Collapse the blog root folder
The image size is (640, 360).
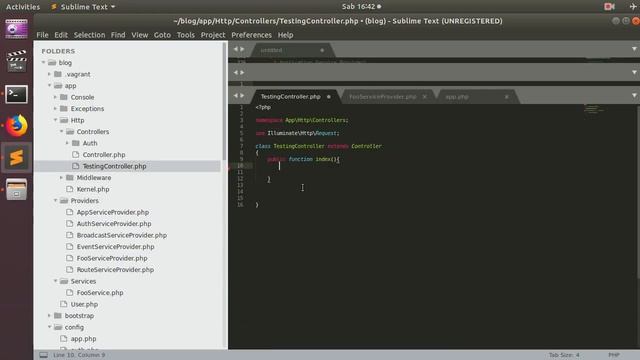(x=44, y=62)
